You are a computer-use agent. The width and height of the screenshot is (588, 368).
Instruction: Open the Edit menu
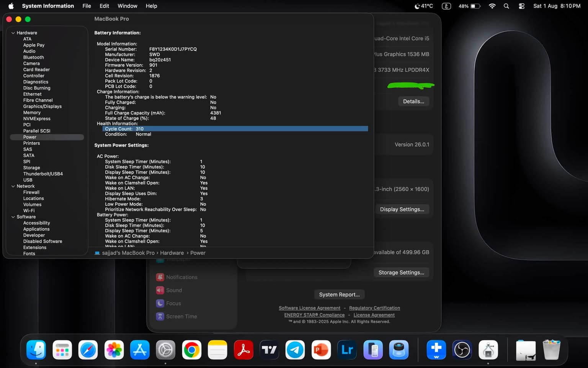coord(104,6)
